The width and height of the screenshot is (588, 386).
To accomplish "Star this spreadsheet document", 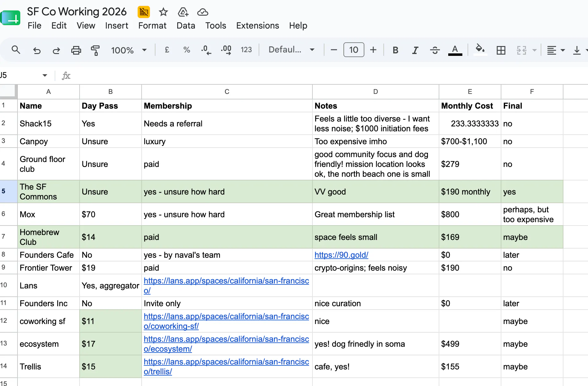I will click(163, 12).
